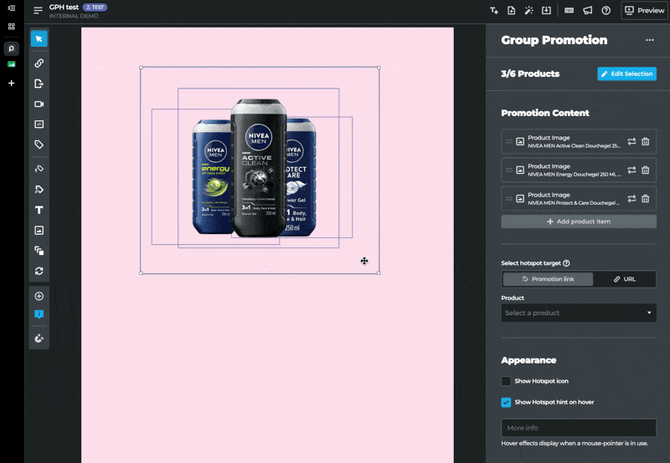The image size is (670, 463).
Task: Click the page export tool icon
Action: click(x=39, y=84)
